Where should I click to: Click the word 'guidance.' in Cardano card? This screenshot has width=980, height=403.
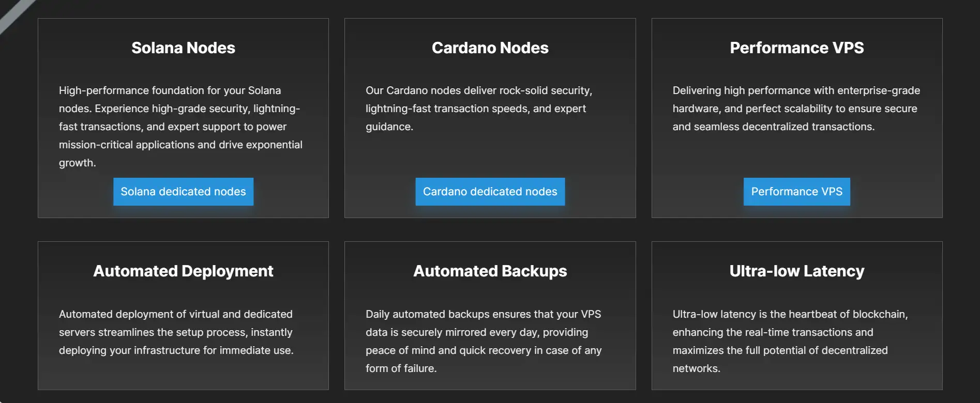[389, 127]
